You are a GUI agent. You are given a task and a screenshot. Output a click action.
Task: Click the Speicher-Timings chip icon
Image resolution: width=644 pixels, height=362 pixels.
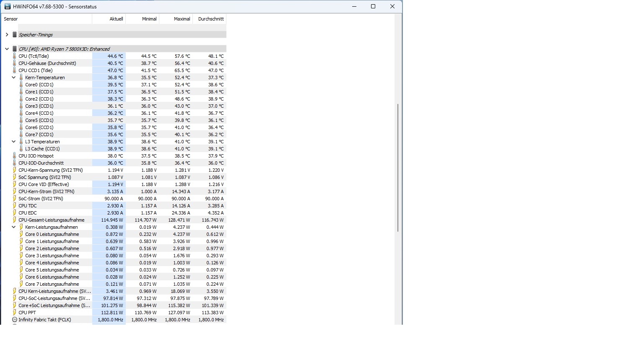(15, 35)
